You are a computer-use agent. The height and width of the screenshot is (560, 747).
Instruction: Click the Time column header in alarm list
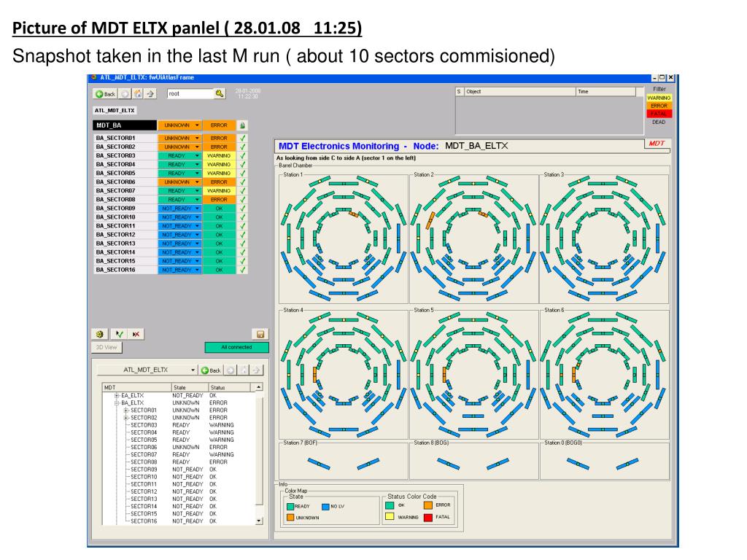pyautogui.click(x=605, y=91)
